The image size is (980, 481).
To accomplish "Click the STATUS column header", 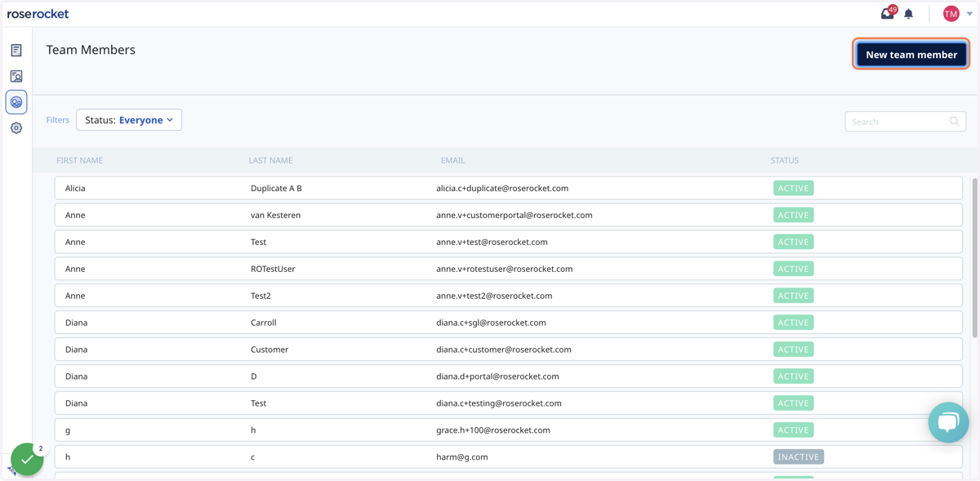I will (x=785, y=161).
